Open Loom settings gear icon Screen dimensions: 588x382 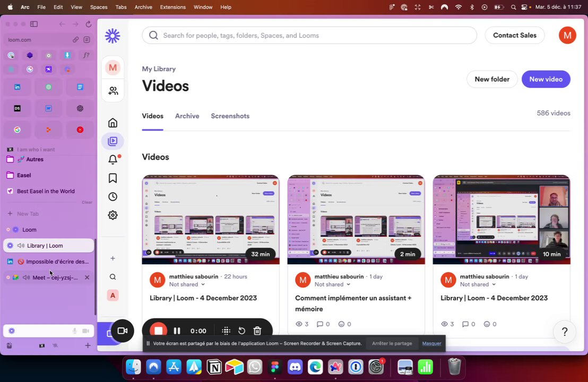tap(113, 215)
